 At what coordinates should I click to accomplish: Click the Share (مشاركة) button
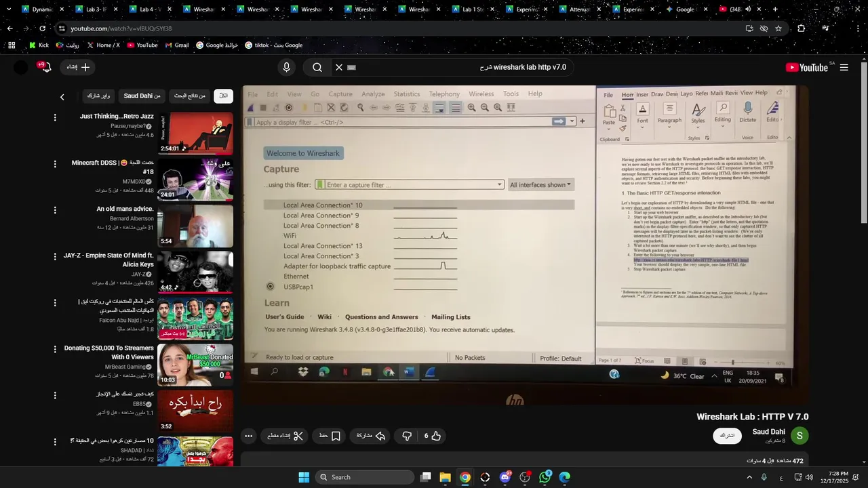371,436
